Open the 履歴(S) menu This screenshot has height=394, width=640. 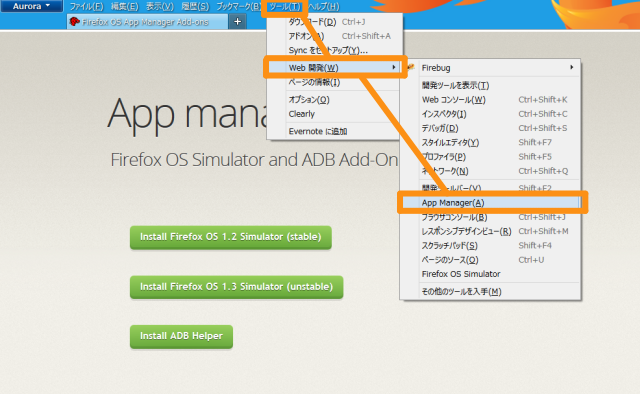(x=195, y=7)
